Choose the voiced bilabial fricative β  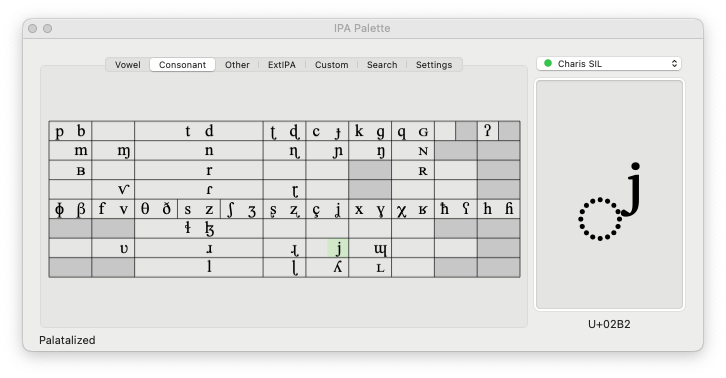pyautogui.click(x=81, y=209)
